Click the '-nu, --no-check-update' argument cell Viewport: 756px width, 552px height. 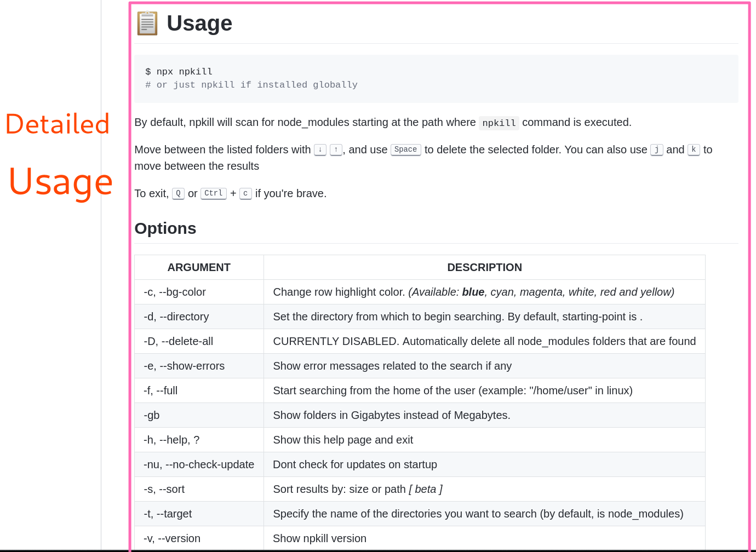199,464
